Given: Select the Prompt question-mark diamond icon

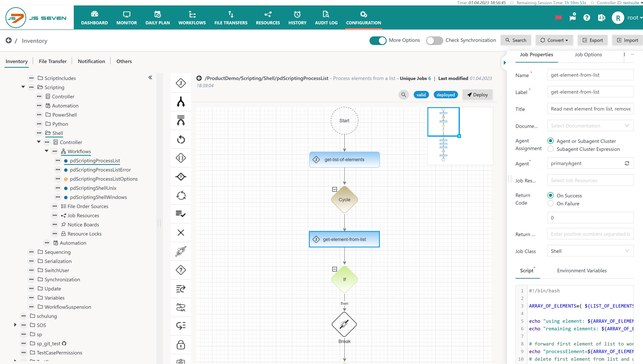Looking at the screenshot, I should pos(181,270).
